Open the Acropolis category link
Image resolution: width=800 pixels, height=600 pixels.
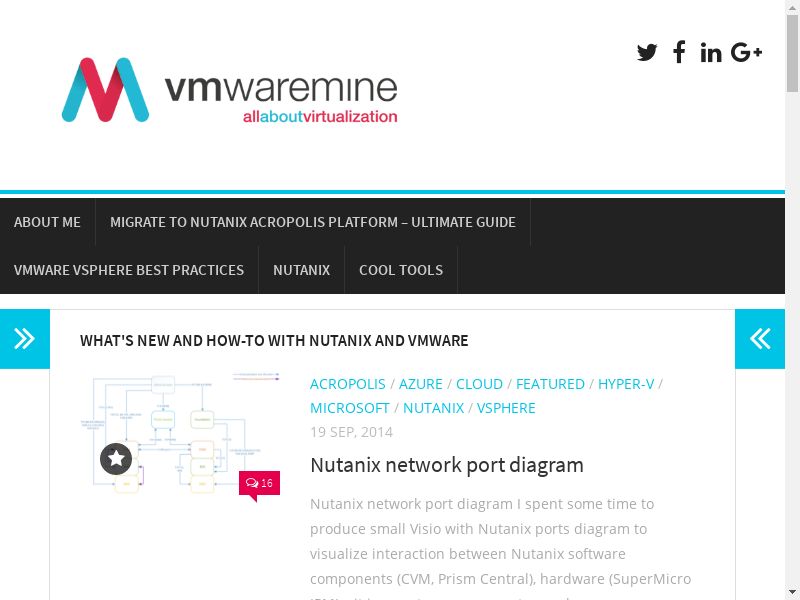point(348,384)
